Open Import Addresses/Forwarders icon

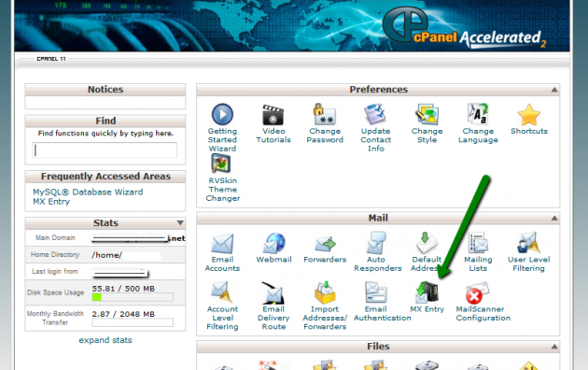click(x=325, y=292)
